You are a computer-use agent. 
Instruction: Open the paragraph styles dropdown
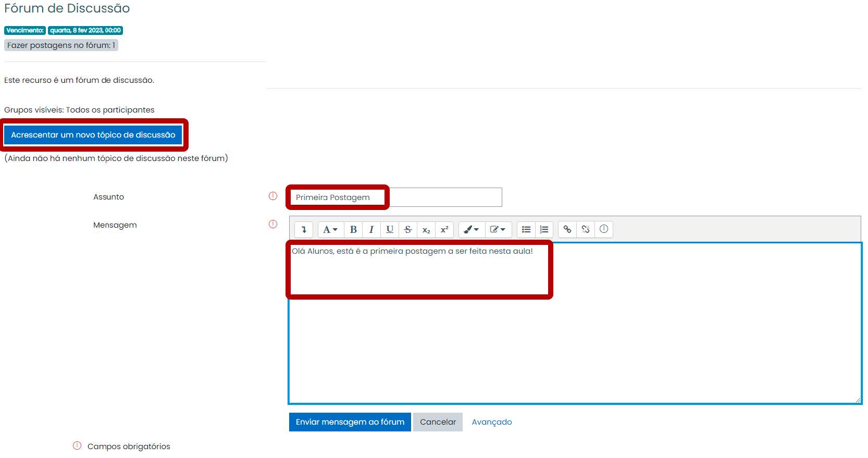[x=330, y=229]
